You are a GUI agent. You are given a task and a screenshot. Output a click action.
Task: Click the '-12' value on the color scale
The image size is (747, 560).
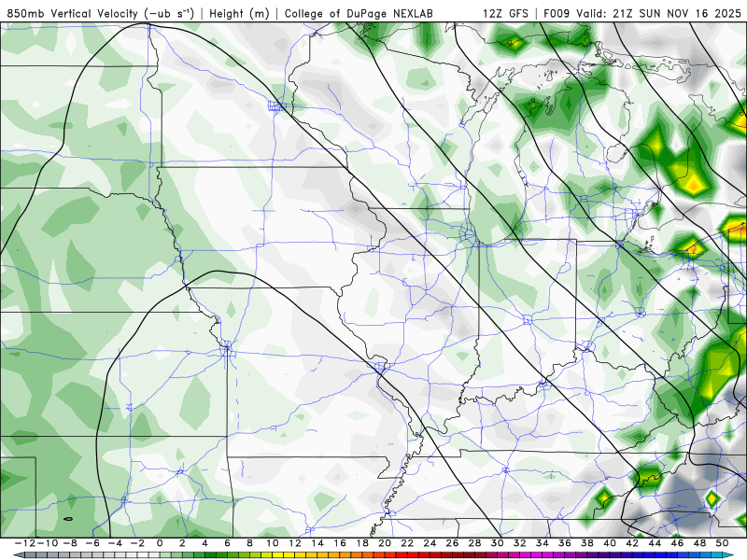(25, 543)
